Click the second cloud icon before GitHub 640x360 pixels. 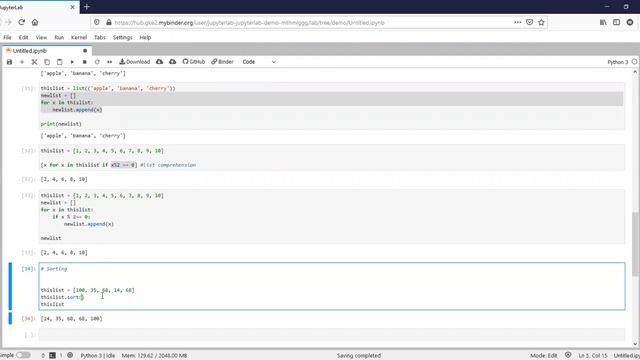173,62
